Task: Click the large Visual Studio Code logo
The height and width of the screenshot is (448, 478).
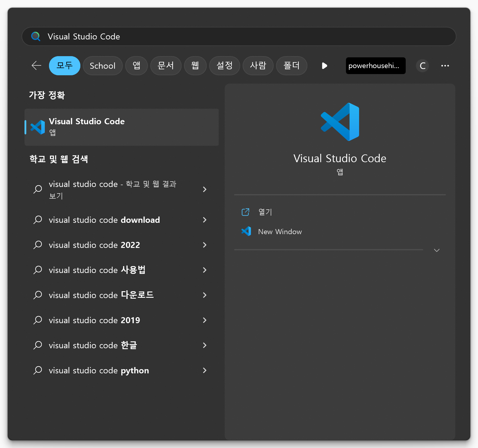Action: [340, 122]
